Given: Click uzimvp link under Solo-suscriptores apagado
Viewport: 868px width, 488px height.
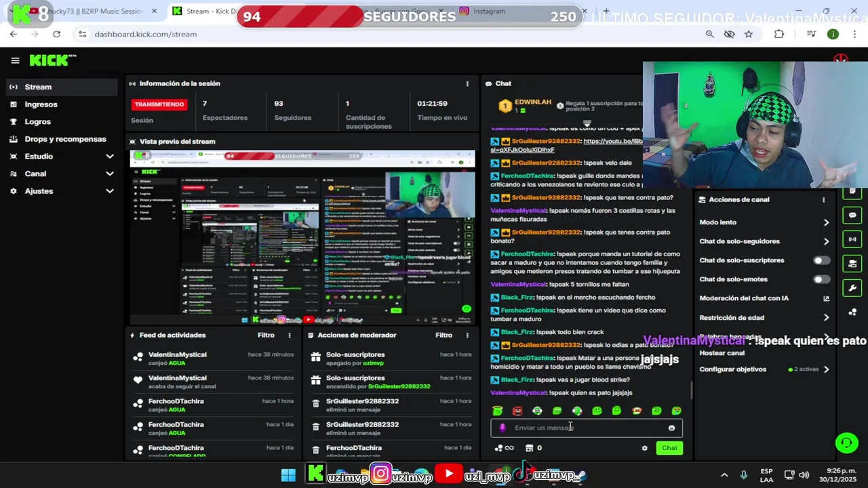Looking at the screenshot, I should tap(373, 363).
